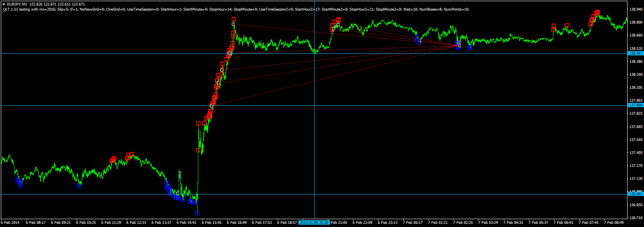
Task: Click the 6 Feb 12:33 time axis label
Action: [136, 223]
